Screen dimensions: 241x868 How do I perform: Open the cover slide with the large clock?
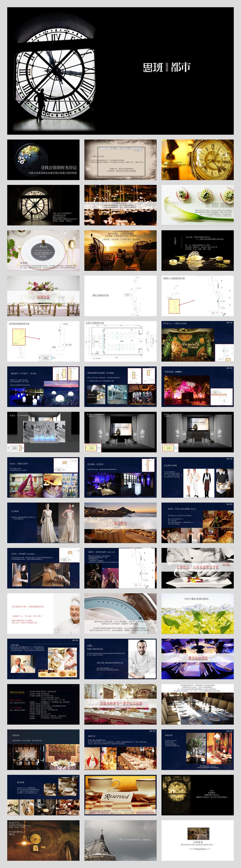point(120,71)
